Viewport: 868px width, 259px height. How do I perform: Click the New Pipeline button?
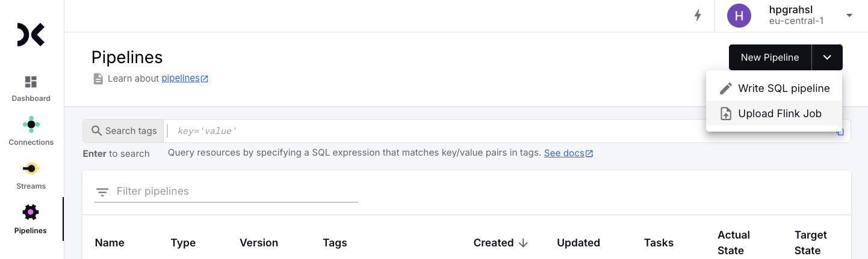pos(770,58)
